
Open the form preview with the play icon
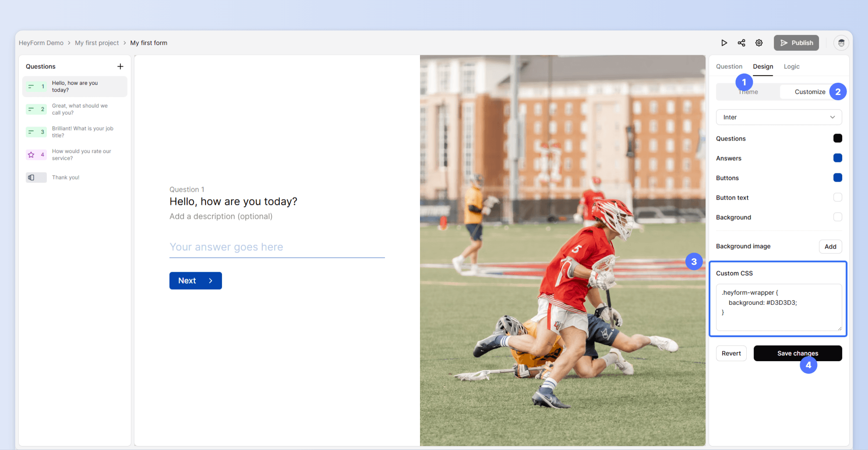tap(724, 42)
